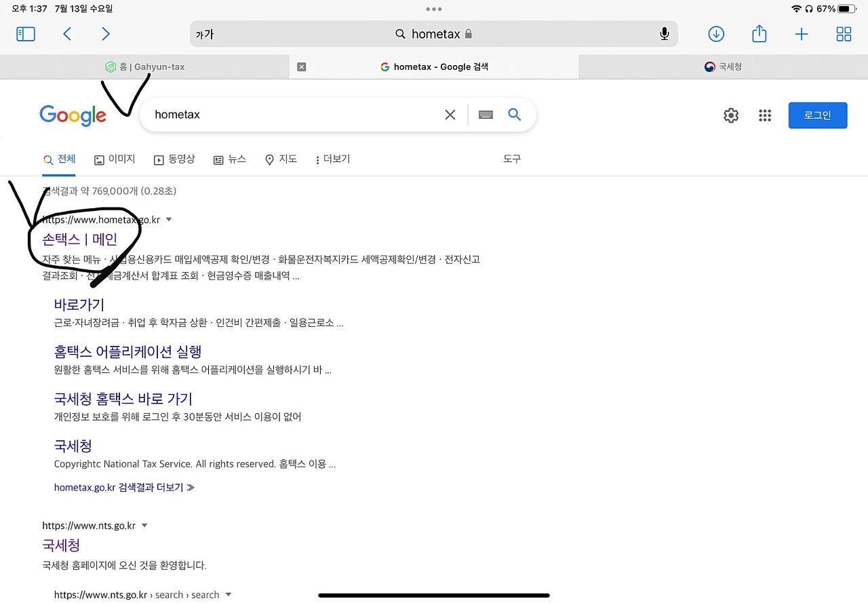Open 홈택스 어플리케이션 실행 link
The width and height of the screenshot is (868, 603).
(x=128, y=351)
